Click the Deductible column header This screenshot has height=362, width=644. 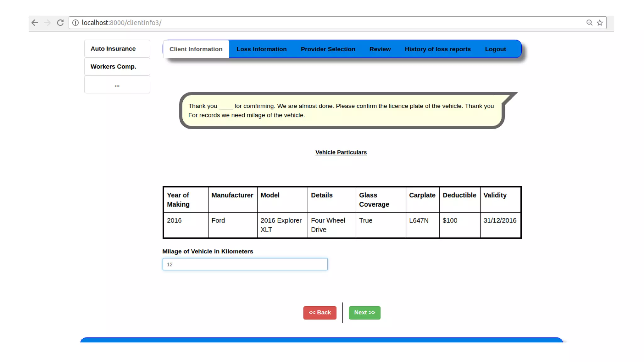(459, 200)
